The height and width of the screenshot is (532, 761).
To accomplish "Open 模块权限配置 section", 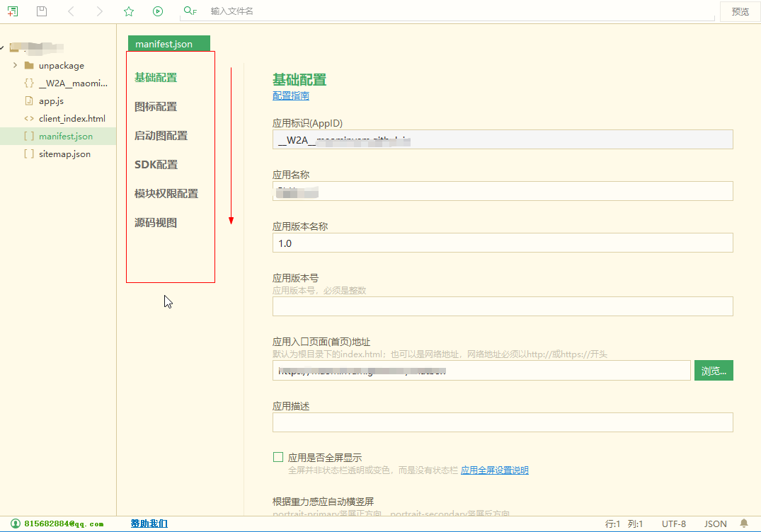I will (x=166, y=194).
